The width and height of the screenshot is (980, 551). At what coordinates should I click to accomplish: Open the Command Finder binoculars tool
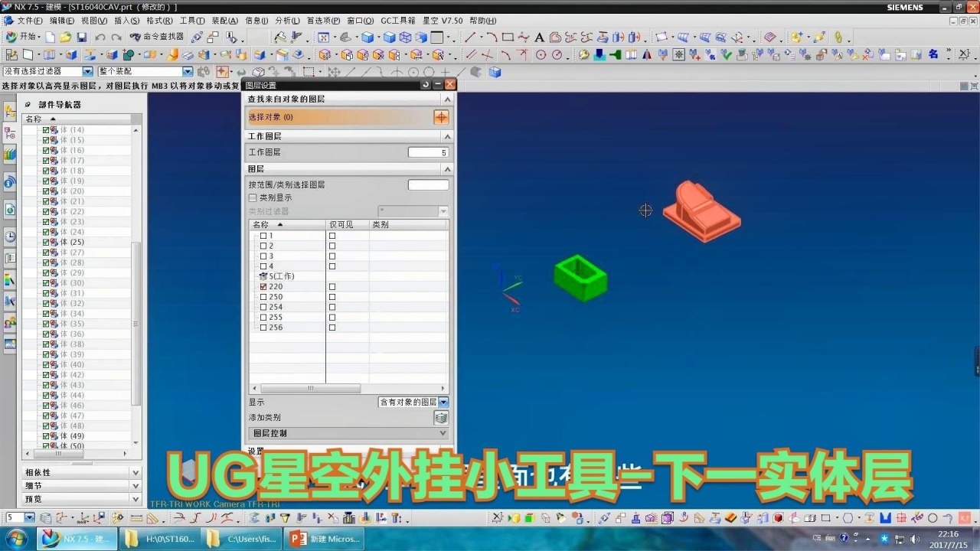click(x=156, y=37)
